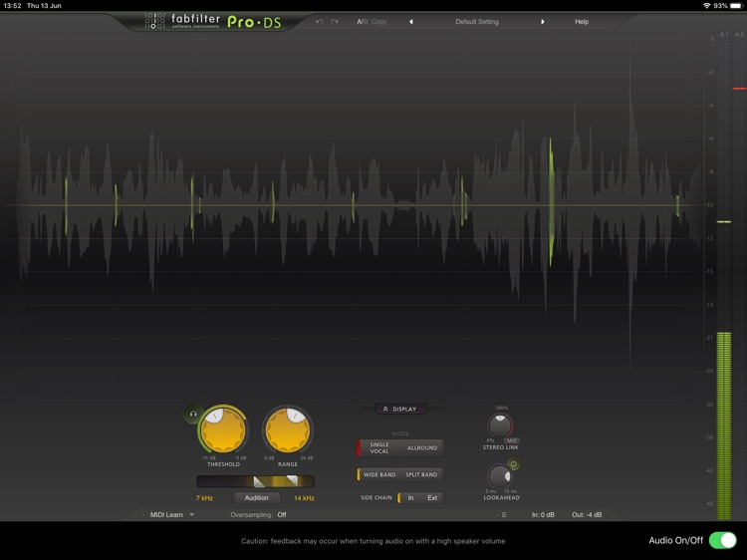Screen dimensions: 747x560
Task: Click the Stereo Link knob
Action: [500, 425]
